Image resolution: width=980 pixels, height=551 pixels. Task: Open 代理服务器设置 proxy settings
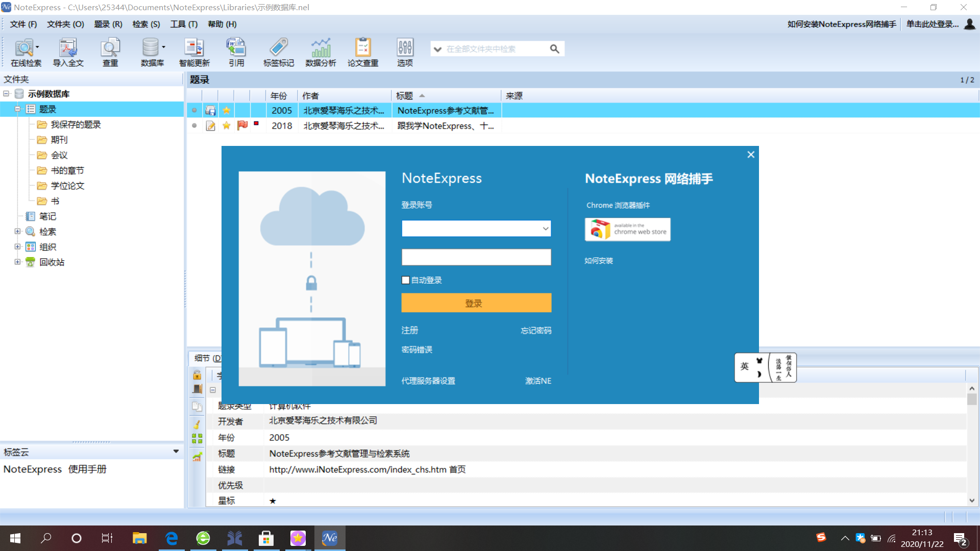click(428, 381)
